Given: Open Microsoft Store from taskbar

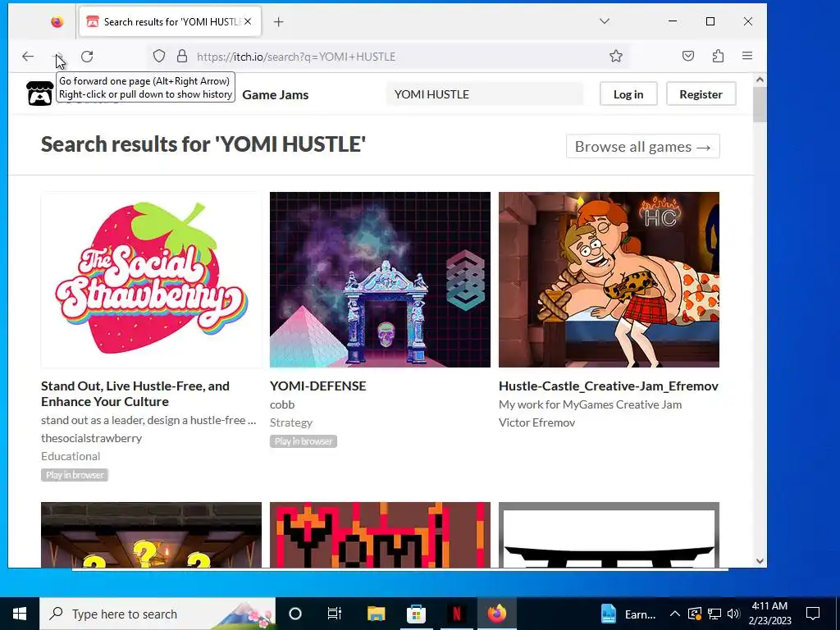Looking at the screenshot, I should (416, 614).
